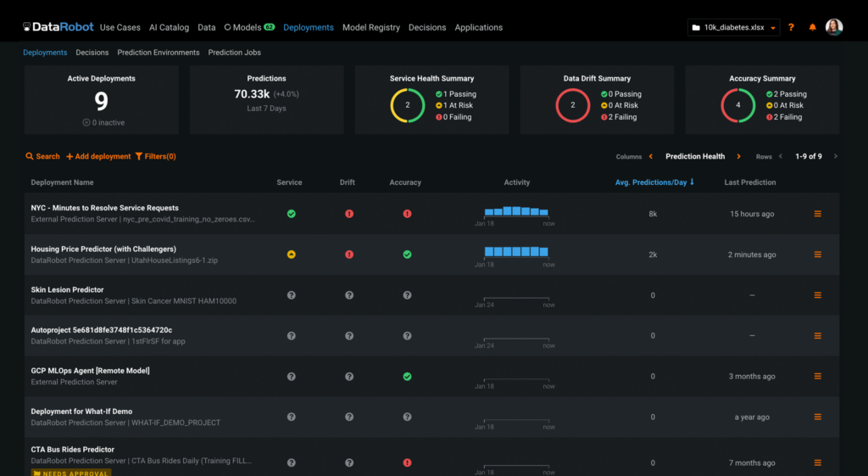The width and height of the screenshot is (868, 476).
Task: Open actions menu for GCP MLOps Agent
Action: 818,376
